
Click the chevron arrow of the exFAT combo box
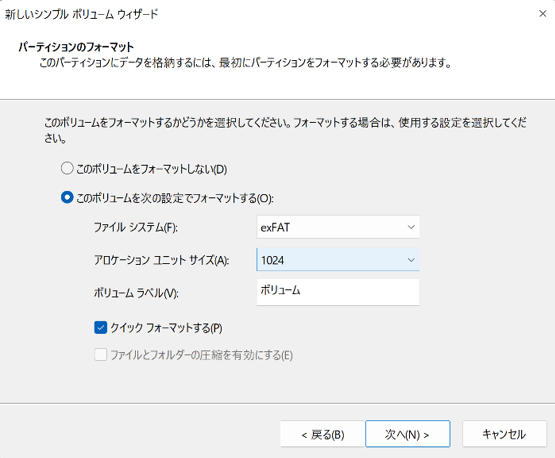coord(411,227)
